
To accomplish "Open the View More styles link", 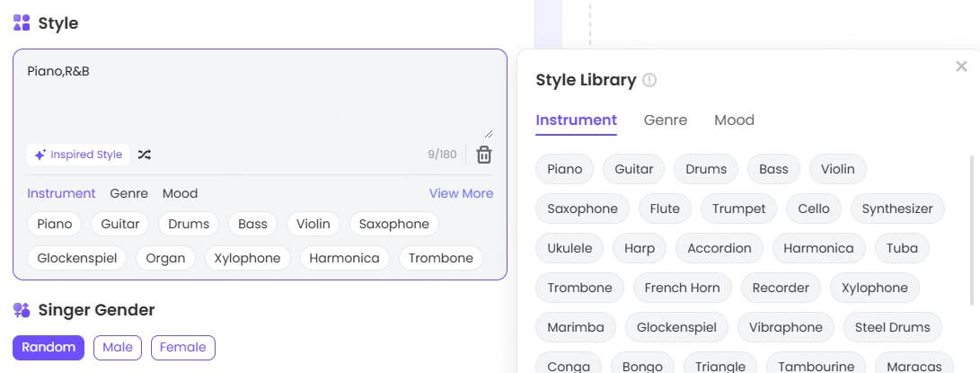I will coord(461,193).
